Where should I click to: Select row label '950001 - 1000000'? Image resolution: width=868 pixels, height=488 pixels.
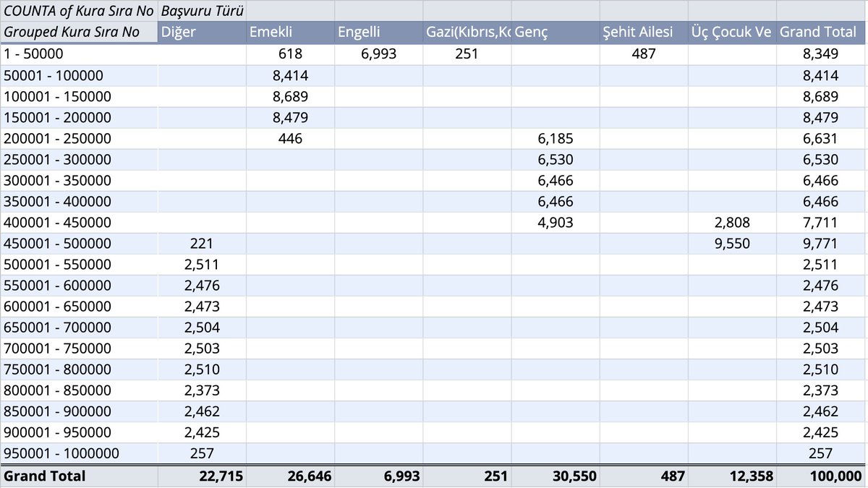79,453
